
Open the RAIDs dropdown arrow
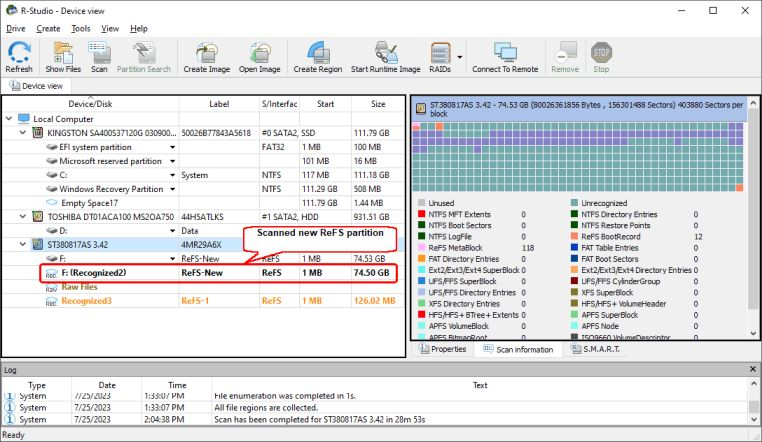(459, 57)
